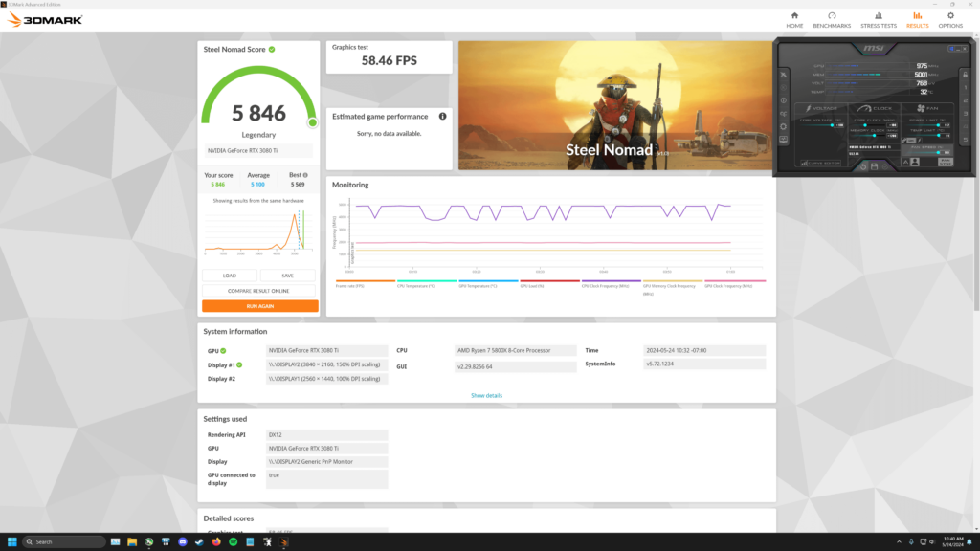Open the Benchmarks tab
This screenshot has width=980, height=551.
(832, 20)
